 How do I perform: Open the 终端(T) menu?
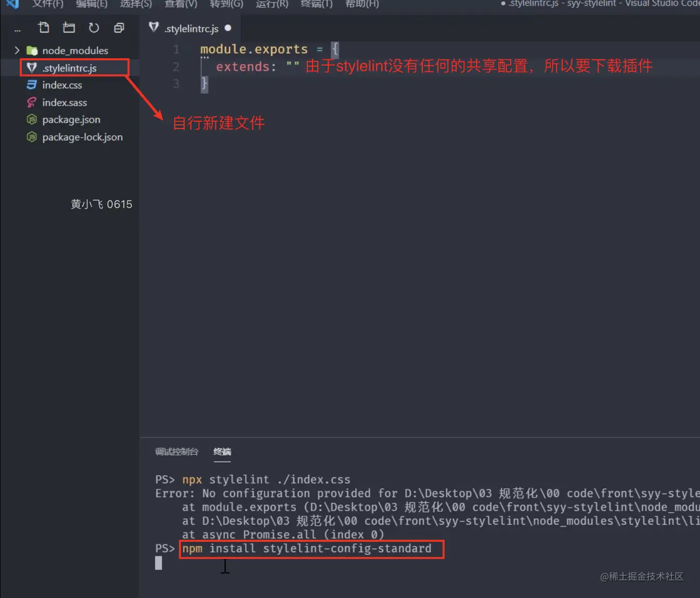coord(317,4)
